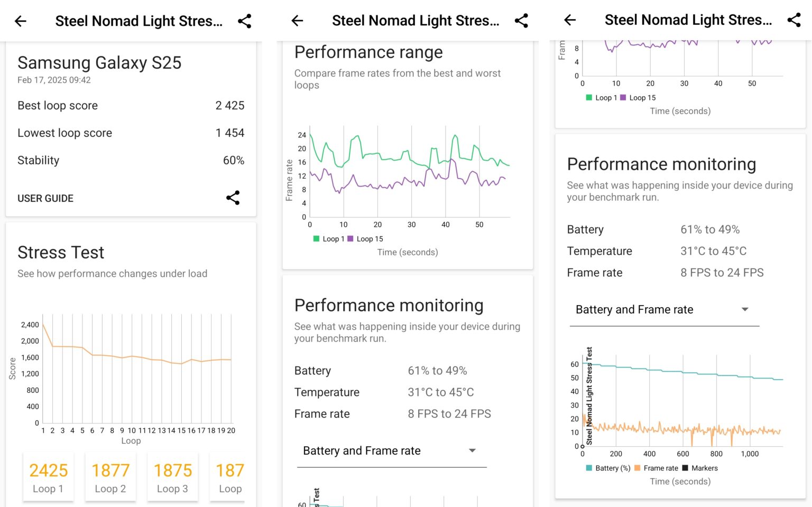Viewport: 812px width, 507px height.
Task: Click purple Loop 15 legend swatch in middle chart
Action: (x=350, y=239)
